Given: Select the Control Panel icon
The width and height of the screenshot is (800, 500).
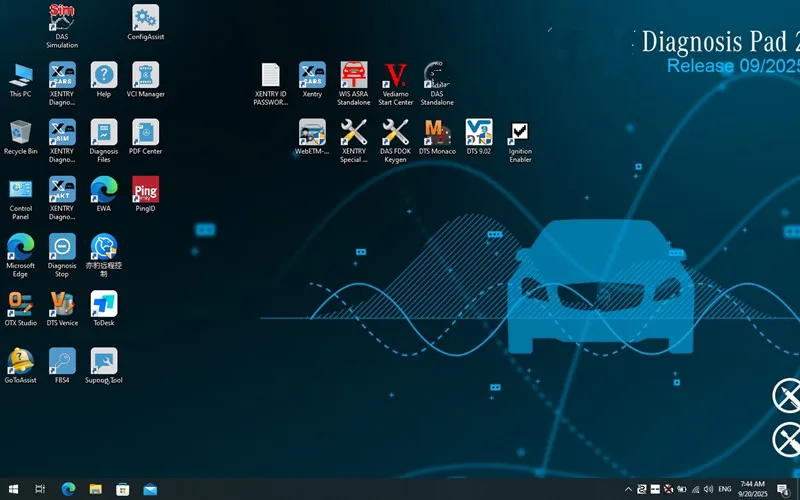Looking at the screenshot, I should pos(20,198).
